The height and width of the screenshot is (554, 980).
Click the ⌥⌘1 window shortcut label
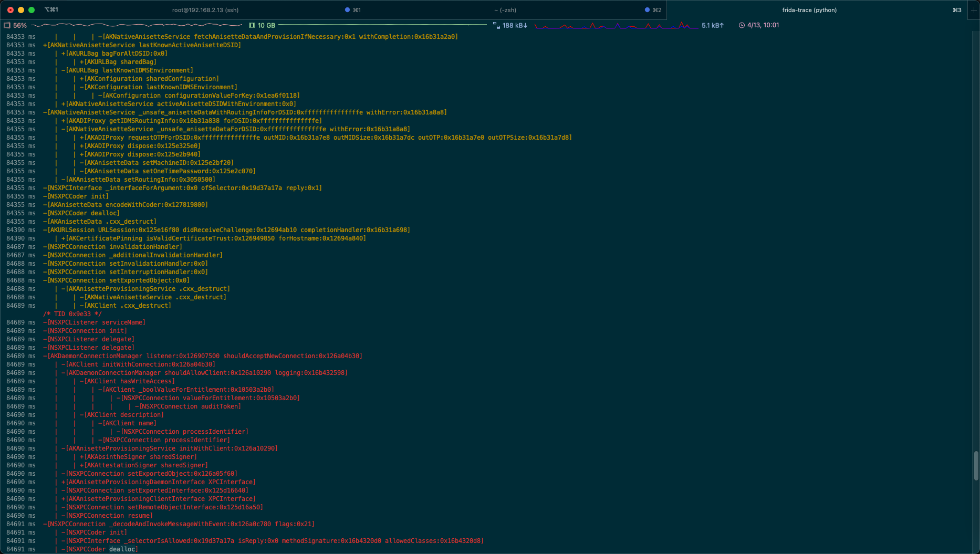(x=51, y=10)
